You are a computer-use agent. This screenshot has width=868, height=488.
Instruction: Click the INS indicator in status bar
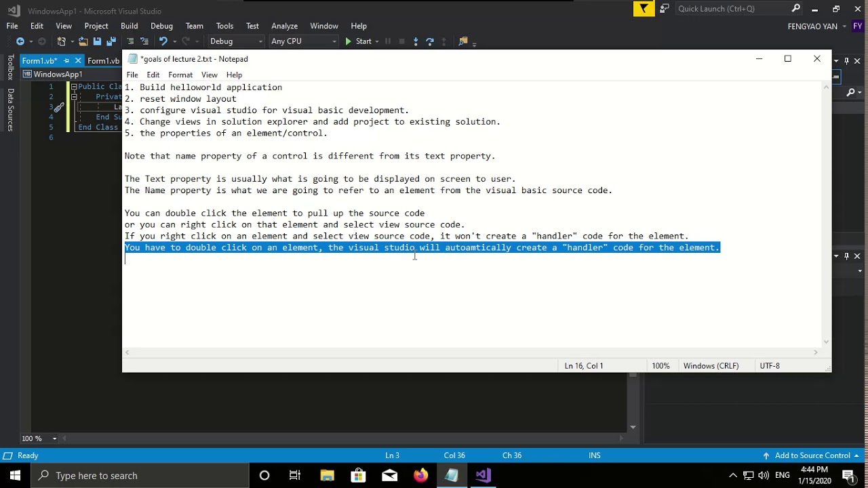click(x=595, y=455)
